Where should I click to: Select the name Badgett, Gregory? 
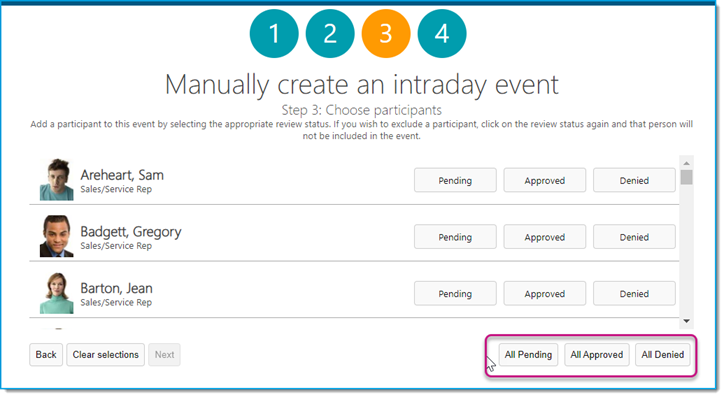click(x=131, y=232)
